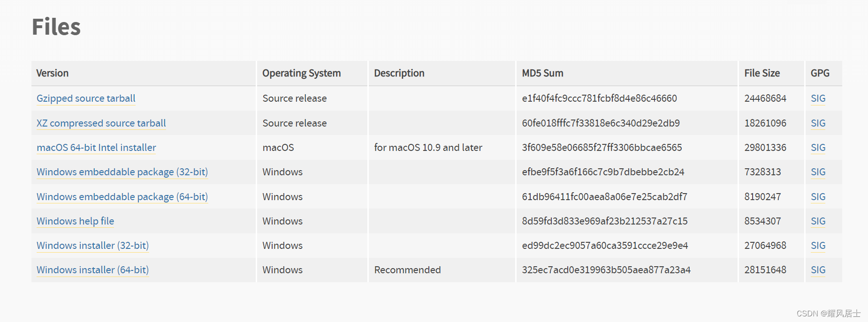This screenshot has width=868, height=322.
Task: Select the File Size column header
Action: 762,73
